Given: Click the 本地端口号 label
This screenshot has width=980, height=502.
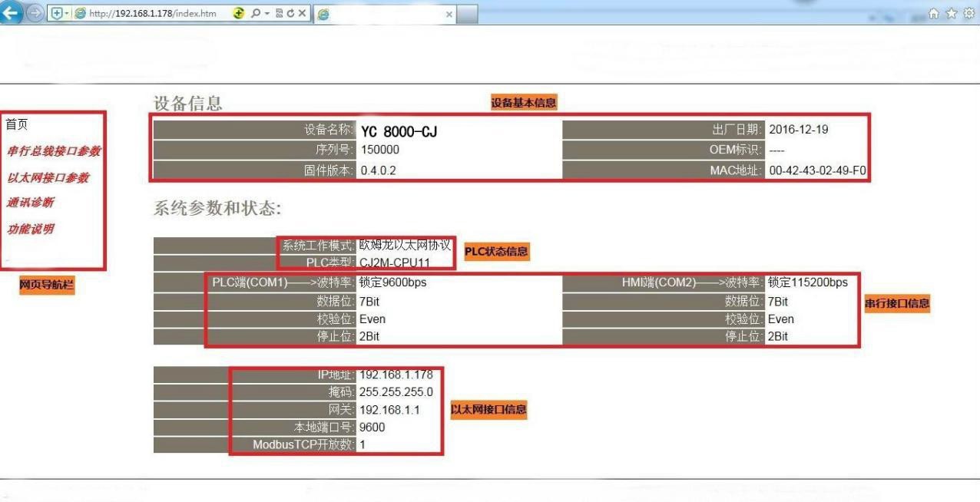Looking at the screenshot, I should [x=324, y=428].
